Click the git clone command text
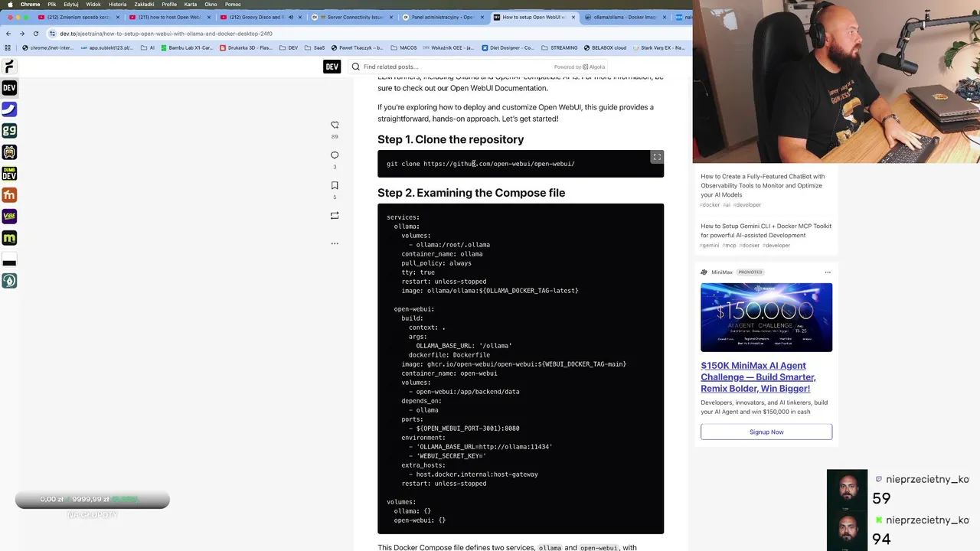The image size is (980, 551). pos(480,164)
